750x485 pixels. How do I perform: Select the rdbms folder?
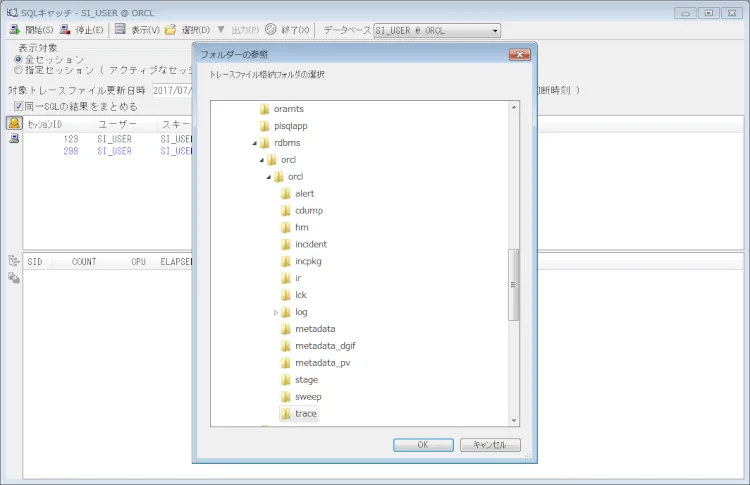click(x=287, y=143)
